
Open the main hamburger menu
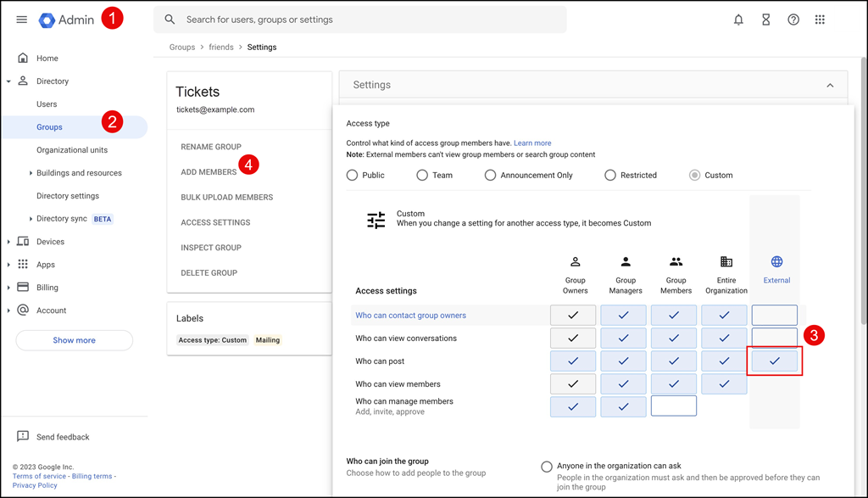point(22,20)
